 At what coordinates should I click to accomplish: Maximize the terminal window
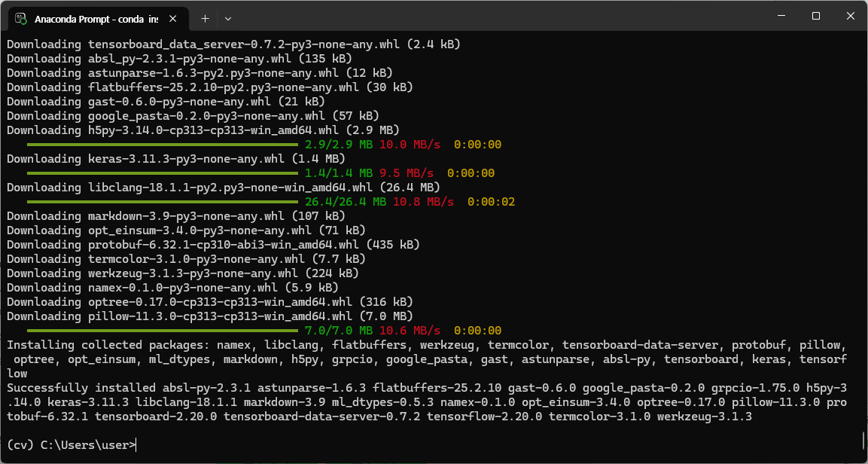[816, 16]
